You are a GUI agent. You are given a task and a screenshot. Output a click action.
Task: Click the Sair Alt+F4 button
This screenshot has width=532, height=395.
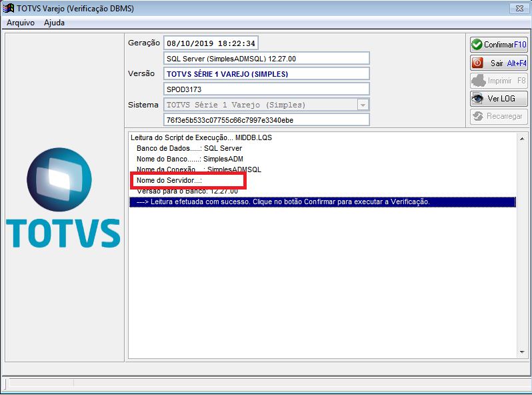(x=499, y=63)
